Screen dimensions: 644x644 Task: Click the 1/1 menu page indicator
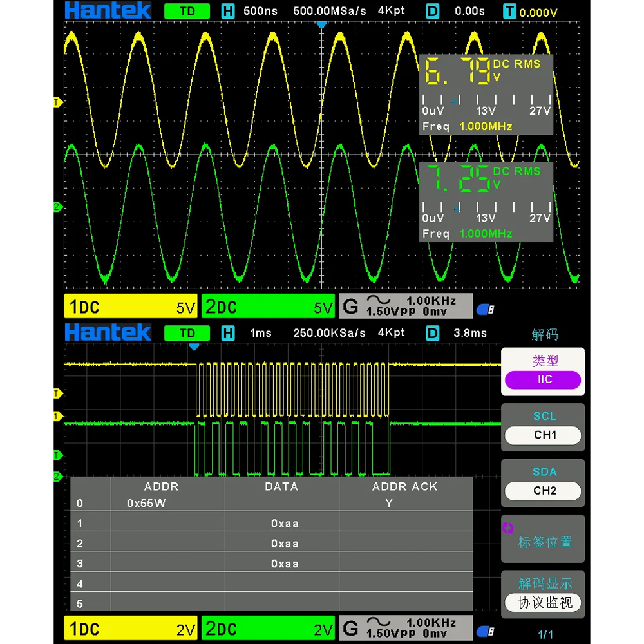[x=545, y=634]
